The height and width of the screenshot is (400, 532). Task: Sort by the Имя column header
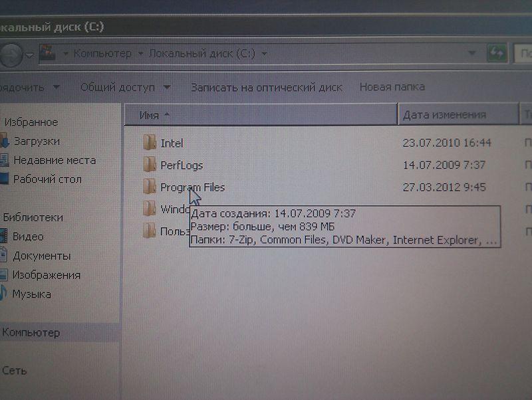(x=261, y=115)
